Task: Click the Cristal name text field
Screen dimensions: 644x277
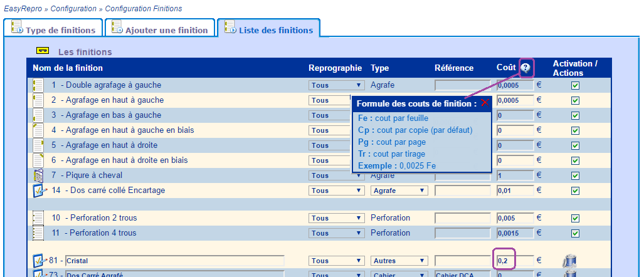Action: click(174, 261)
